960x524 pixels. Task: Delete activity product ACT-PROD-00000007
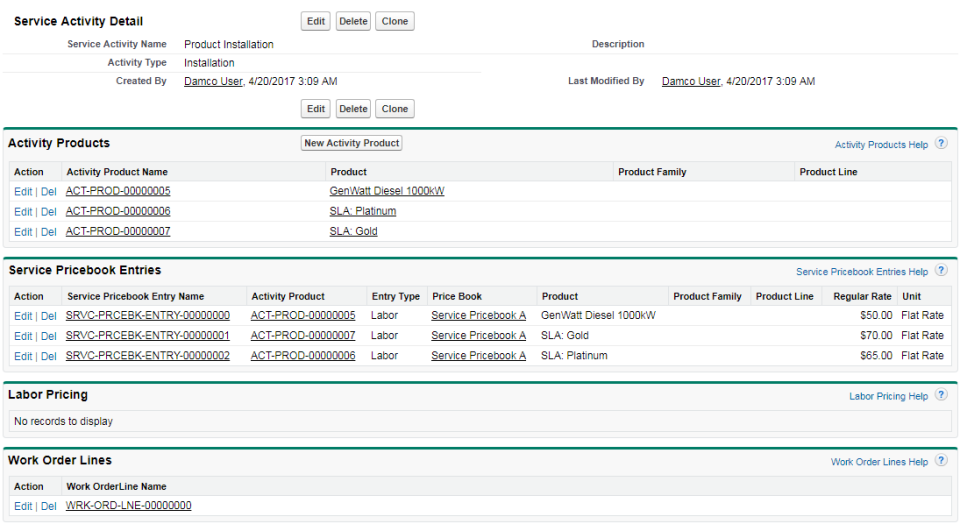pos(48,232)
